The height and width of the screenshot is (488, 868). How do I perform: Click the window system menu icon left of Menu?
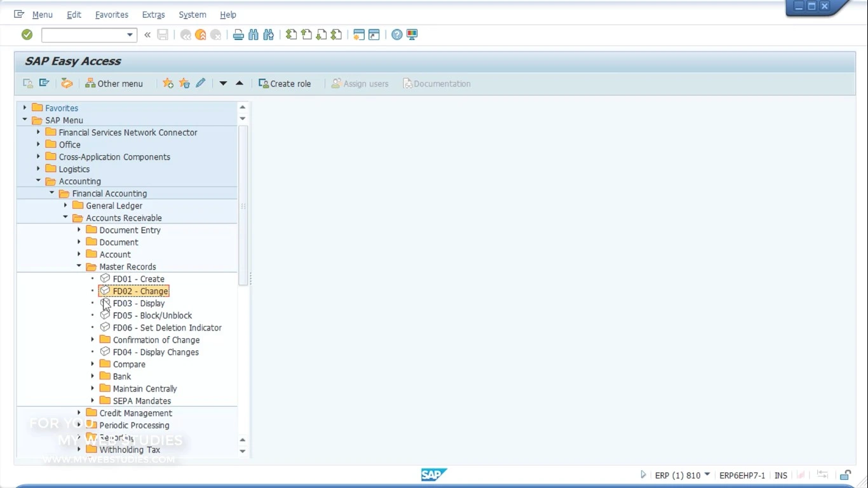[19, 14]
